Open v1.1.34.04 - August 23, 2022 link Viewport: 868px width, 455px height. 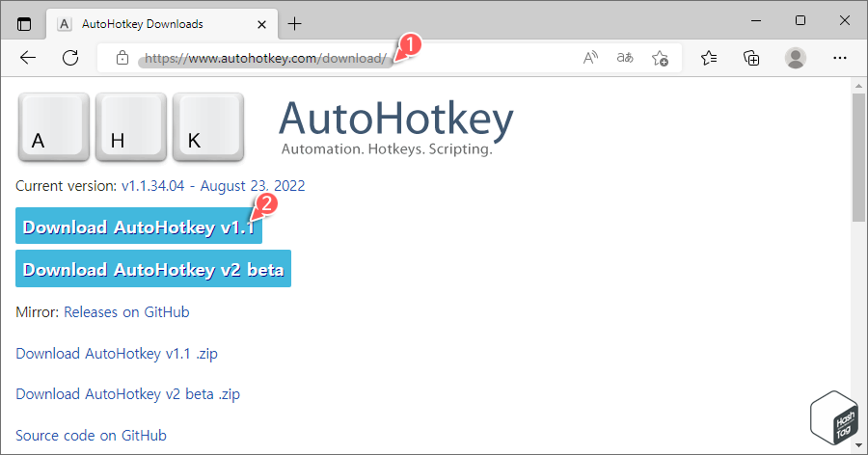click(x=213, y=186)
